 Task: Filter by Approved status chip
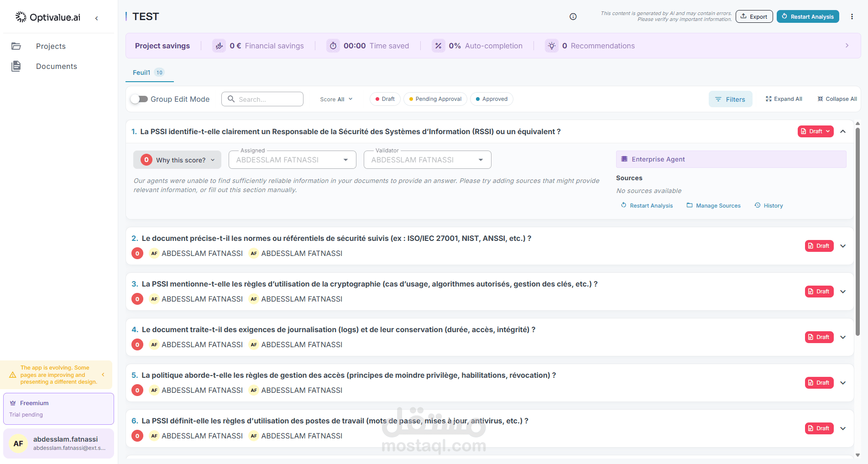coord(492,99)
